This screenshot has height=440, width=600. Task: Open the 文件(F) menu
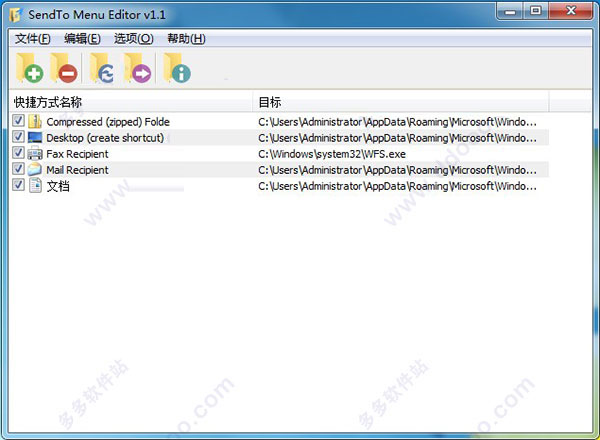[33, 39]
